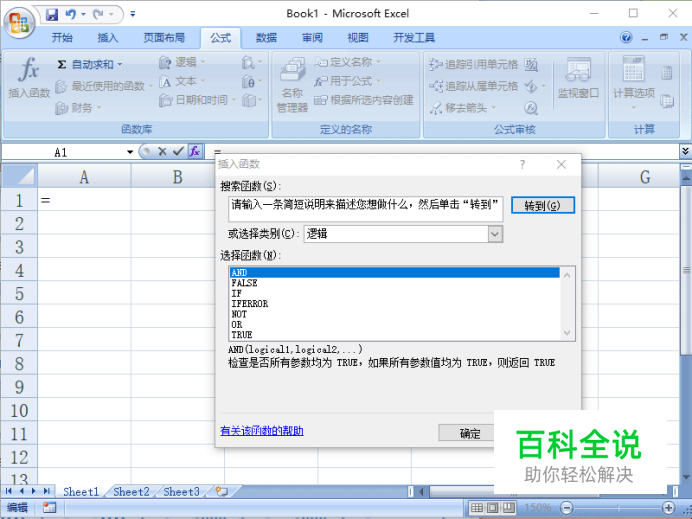The image size is (692, 519).
Task: Click Calculate Sheet icon
Action: tap(667, 101)
